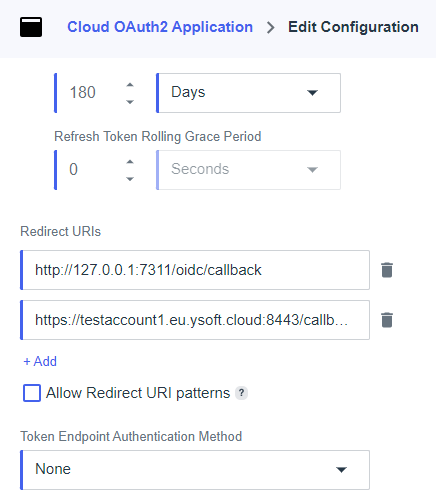The height and width of the screenshot is (503, 436).
Task: Delete the 127.0.0.1 redirect URI
Action: coord(387,270)
